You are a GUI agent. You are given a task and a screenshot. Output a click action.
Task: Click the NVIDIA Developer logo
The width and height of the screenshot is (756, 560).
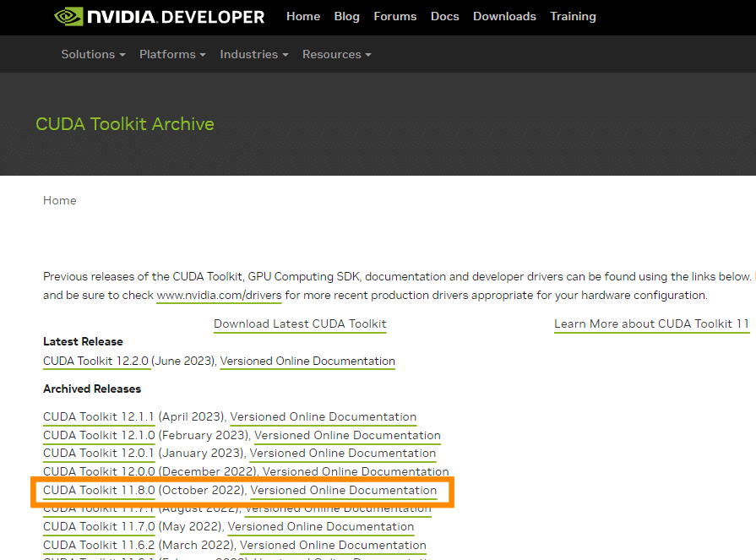tap(159, 17)
